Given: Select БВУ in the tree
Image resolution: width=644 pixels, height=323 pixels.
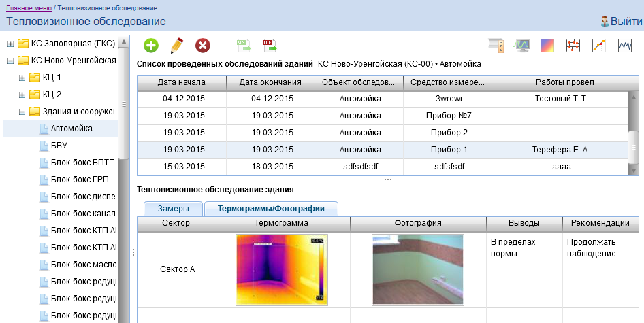Looking at the screenshot, I should (x=59, y=146).
